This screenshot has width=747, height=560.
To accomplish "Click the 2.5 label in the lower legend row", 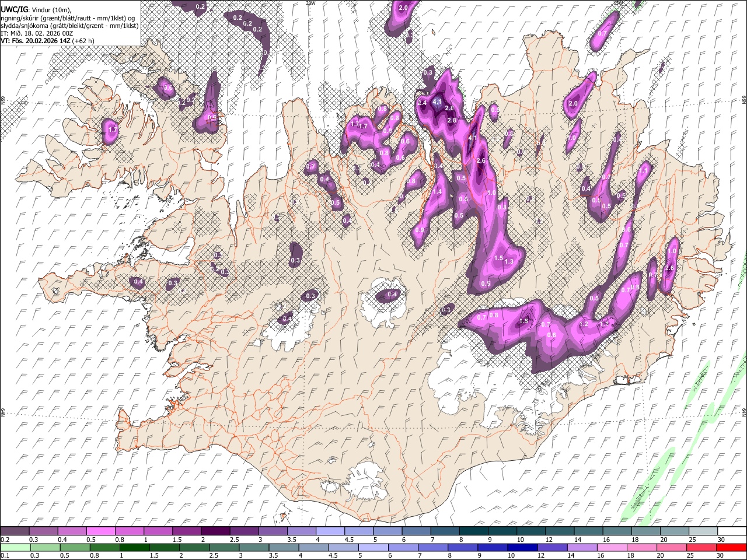I will coord(212,556).
